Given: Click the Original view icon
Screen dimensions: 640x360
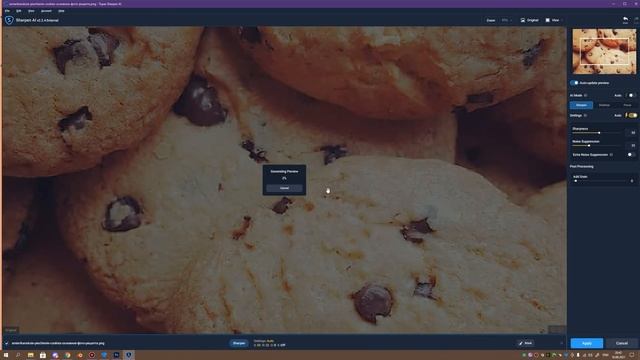Looking at the screenshot, I should [523, 20].
